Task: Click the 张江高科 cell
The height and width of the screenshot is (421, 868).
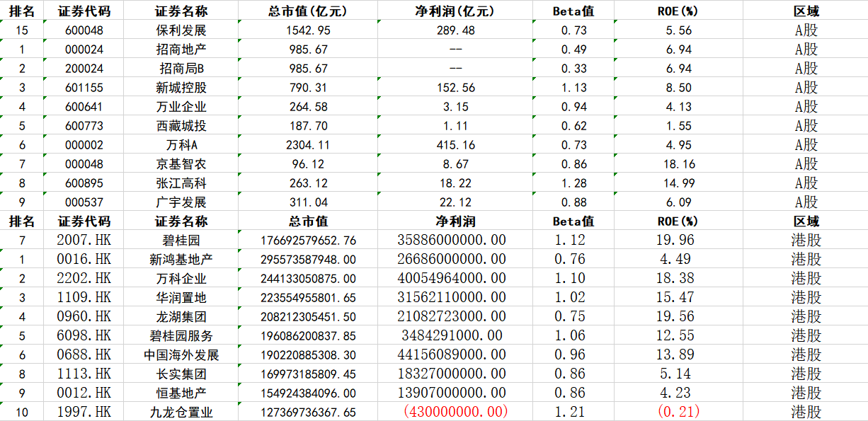Action: tap(181, 183)
